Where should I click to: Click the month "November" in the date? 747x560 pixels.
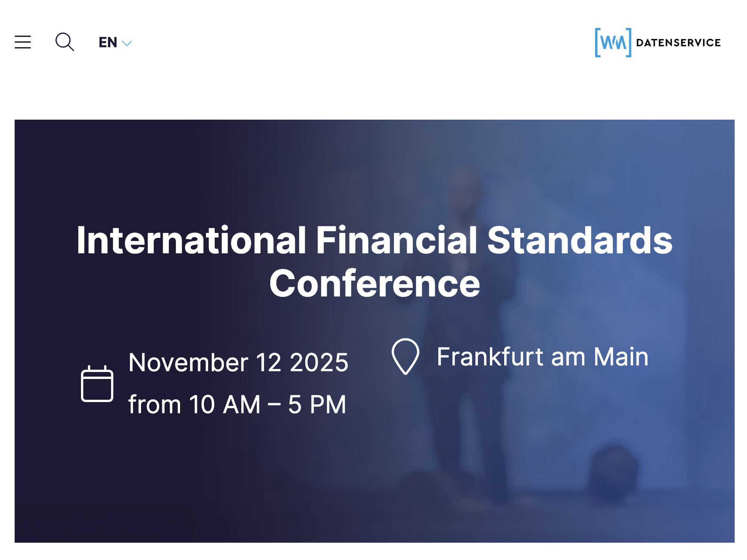point(188,363)
